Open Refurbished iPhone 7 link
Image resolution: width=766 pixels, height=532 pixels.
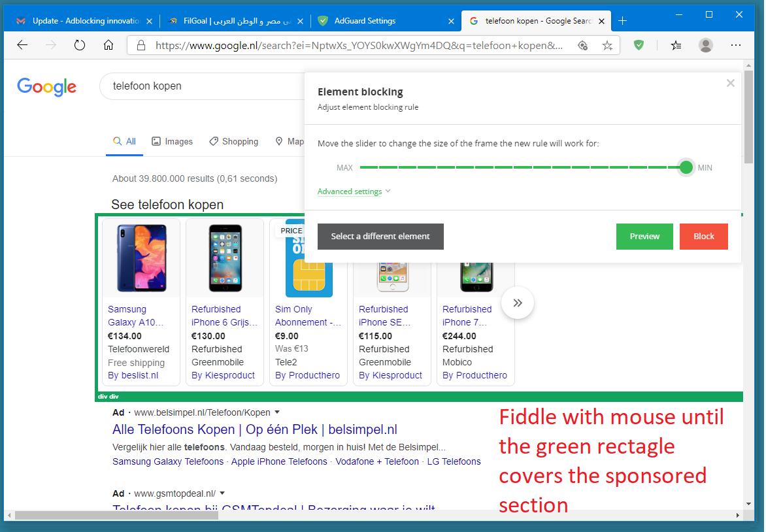[x=467, y=316]
